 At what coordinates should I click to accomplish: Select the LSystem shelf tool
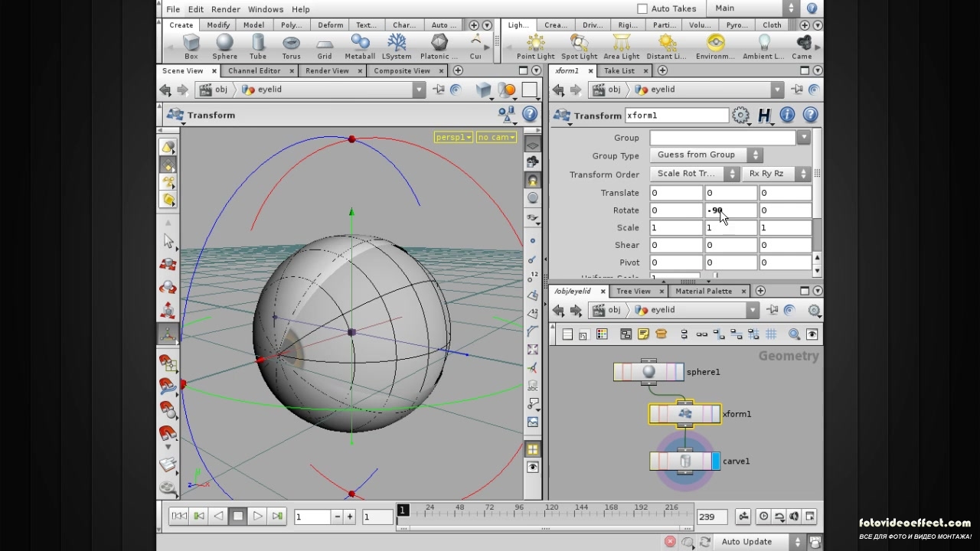[397, 47]
